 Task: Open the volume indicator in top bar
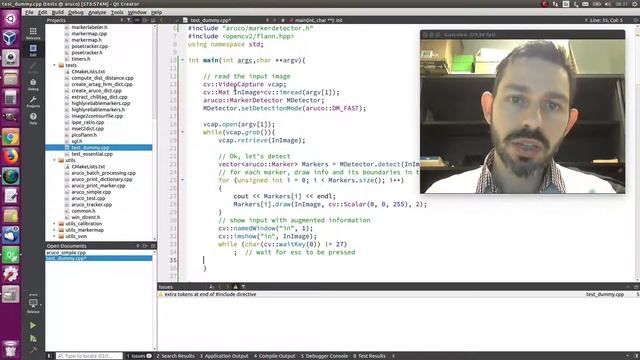(608, 4)
